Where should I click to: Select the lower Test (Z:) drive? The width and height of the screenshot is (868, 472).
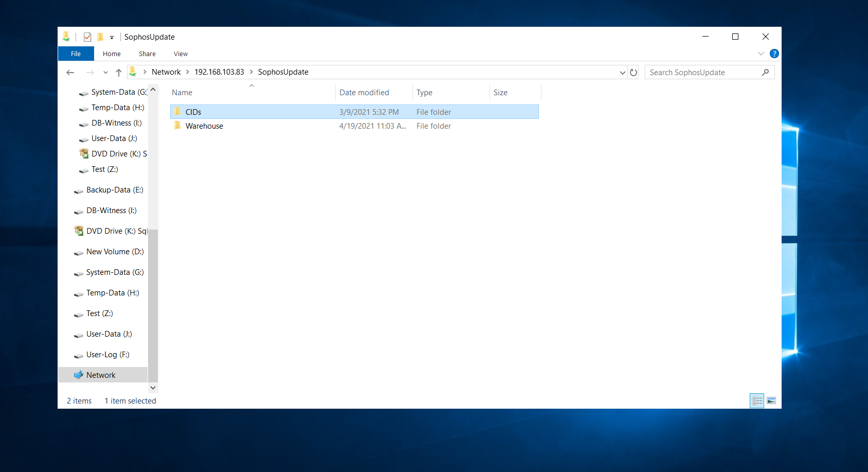click(94, 313)
